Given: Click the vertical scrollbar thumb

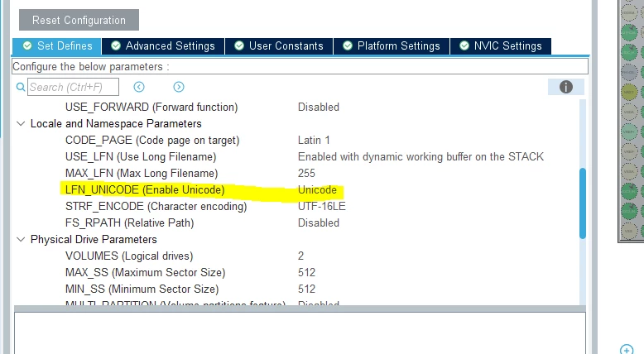Looking at the screenshot, I should click(x=583, y=203).
